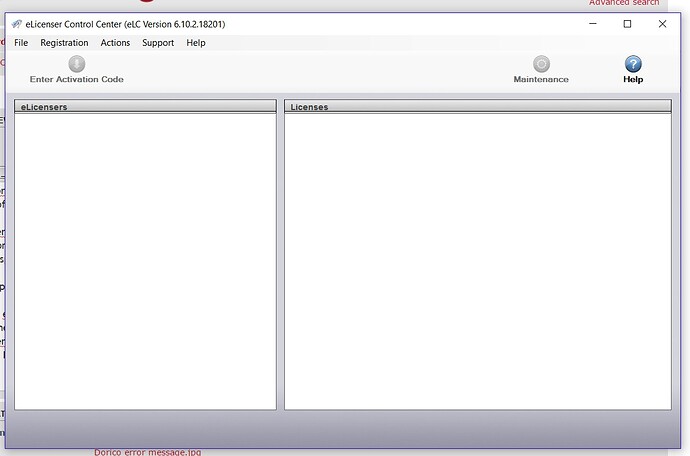Open the Maintenance gear icon
This screenshot has height=456, width=690.
[541, 64]
